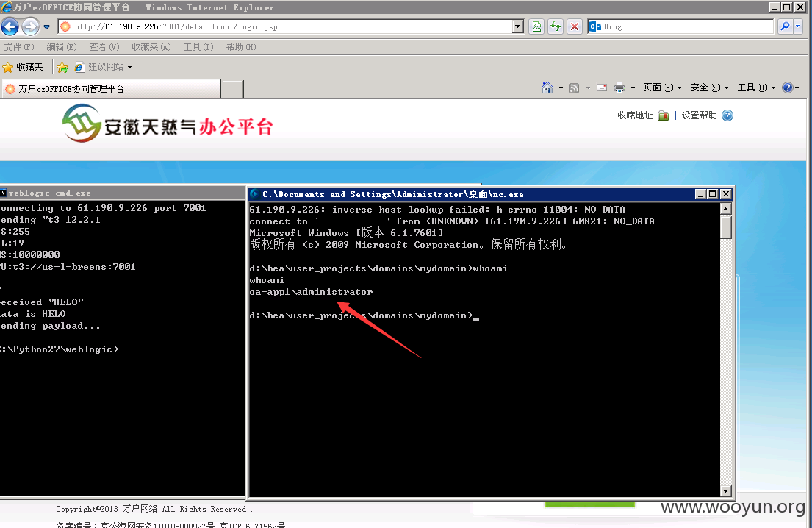Click the 设置帮助 link
Screen dimensions: 812x528
tap(699, 115)
